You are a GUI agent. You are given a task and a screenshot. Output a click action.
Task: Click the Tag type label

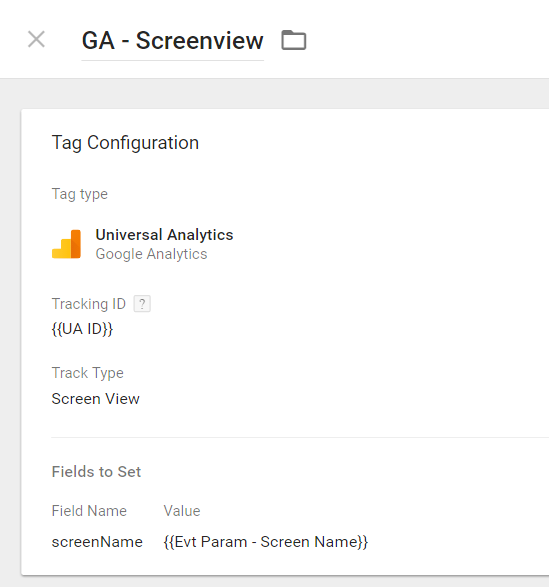click(x=80, y=194)
